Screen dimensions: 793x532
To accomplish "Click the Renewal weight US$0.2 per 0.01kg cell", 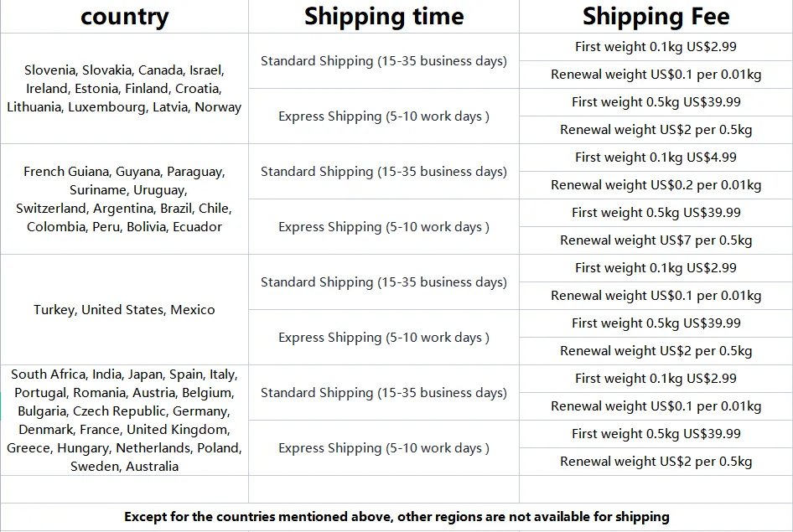I will click(x=656, y=185).
